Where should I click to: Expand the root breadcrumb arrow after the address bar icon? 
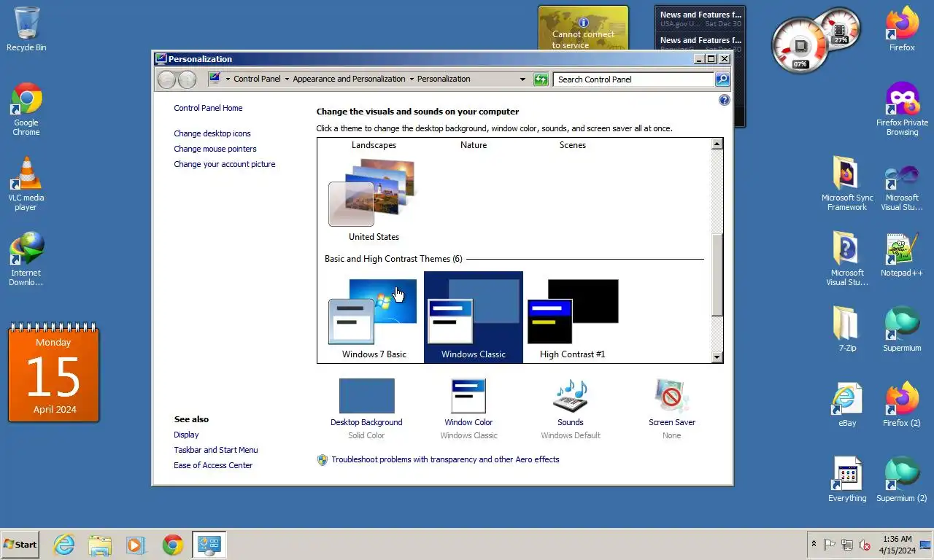pyautogui.click(x=228, y=79)
